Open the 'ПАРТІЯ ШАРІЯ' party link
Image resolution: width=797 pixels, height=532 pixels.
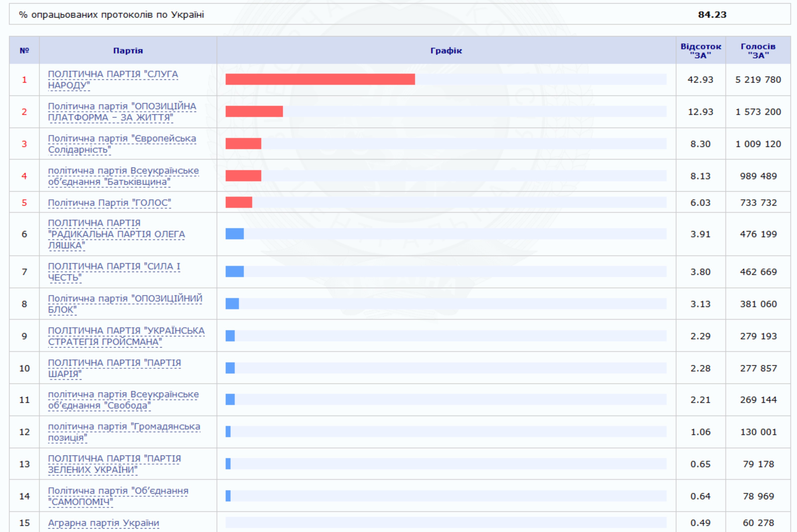click(x=114, y=368)
